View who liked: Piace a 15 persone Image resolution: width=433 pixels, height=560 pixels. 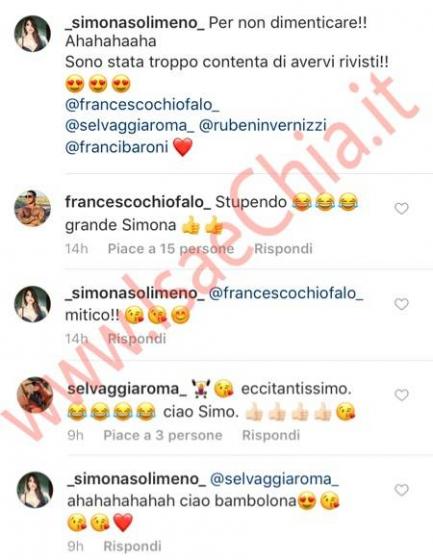pos(171,249)
